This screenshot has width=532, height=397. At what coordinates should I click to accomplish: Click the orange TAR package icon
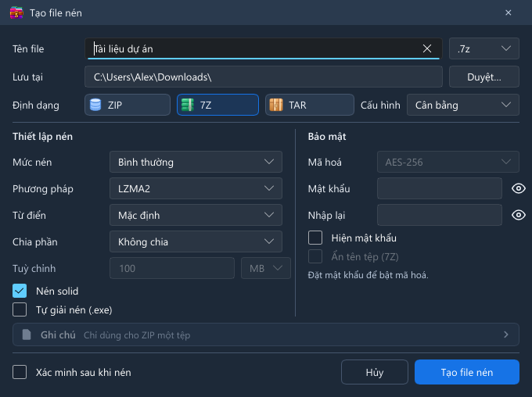[276, 105]
